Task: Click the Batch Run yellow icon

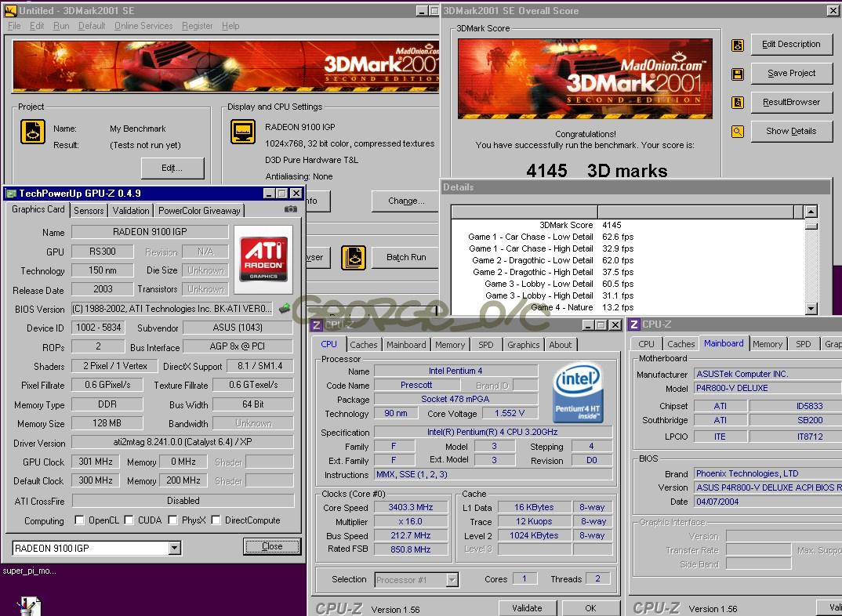Action: (354, 258)
